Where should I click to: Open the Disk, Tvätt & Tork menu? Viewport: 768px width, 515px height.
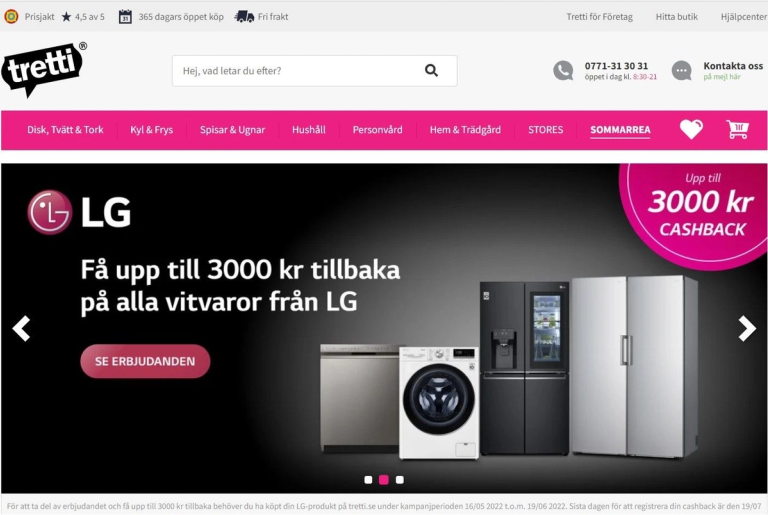click(65, 130)
